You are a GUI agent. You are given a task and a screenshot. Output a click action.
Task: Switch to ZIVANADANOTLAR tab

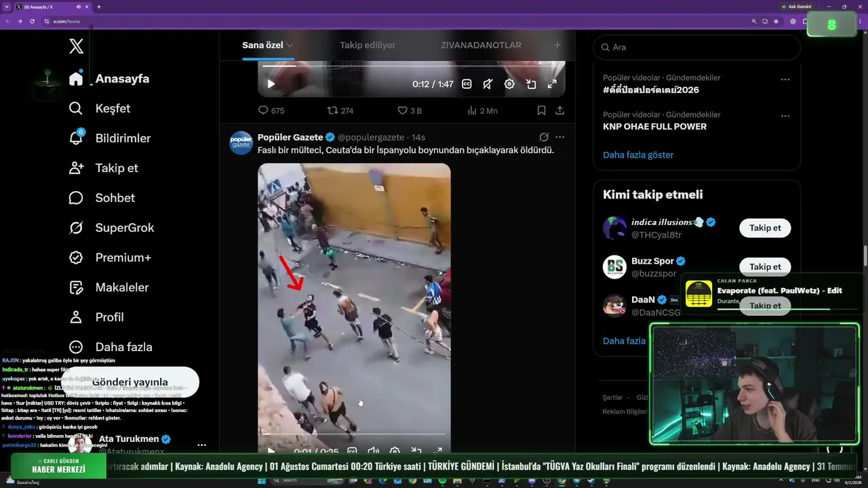pos(481,45)
